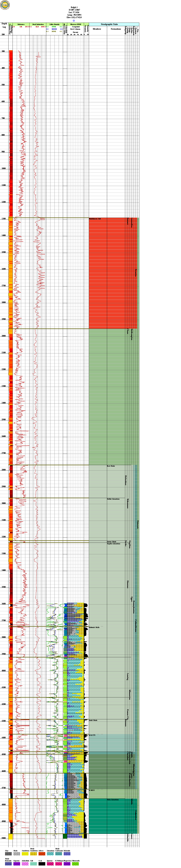Click the Shaly Sandstone legend swatch
Screen dimensions: 181x868
pos(34,854)
